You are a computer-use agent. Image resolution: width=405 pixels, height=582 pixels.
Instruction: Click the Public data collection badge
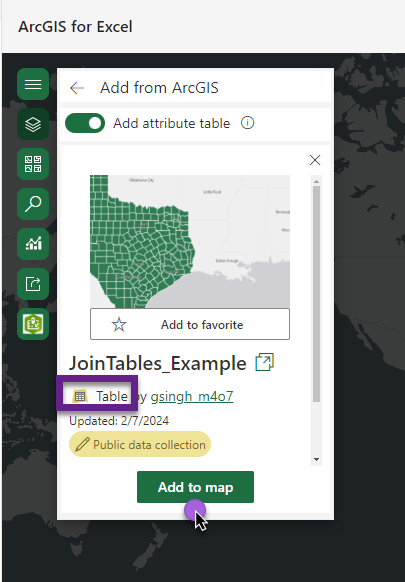pyautogui.click(x=140, y=444)
